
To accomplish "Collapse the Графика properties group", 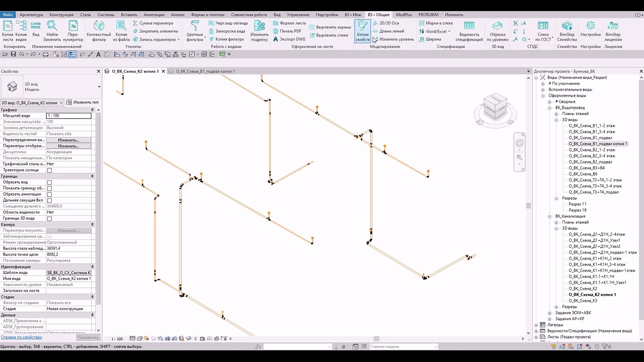I will [93, 110].
